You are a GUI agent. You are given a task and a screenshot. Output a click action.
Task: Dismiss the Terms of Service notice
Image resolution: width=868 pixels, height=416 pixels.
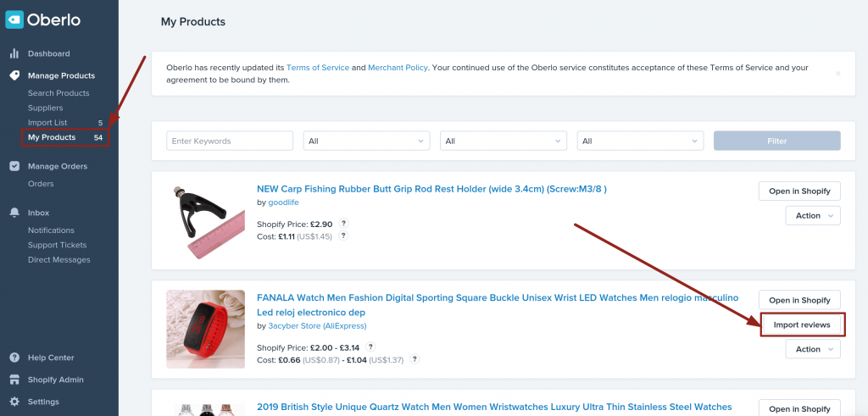(838, 73)
